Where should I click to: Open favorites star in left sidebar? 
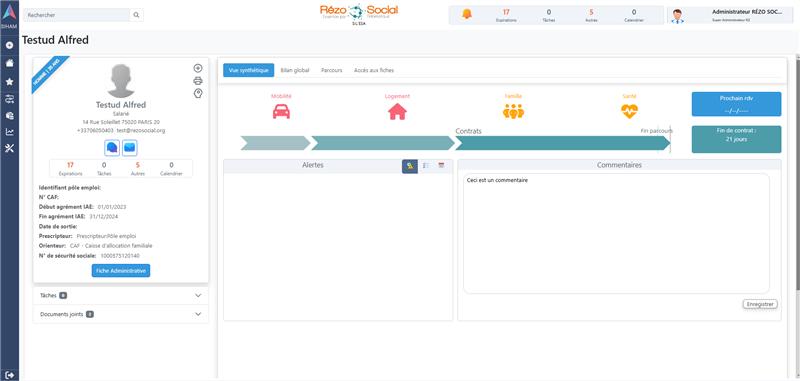(x=9, y=81)
